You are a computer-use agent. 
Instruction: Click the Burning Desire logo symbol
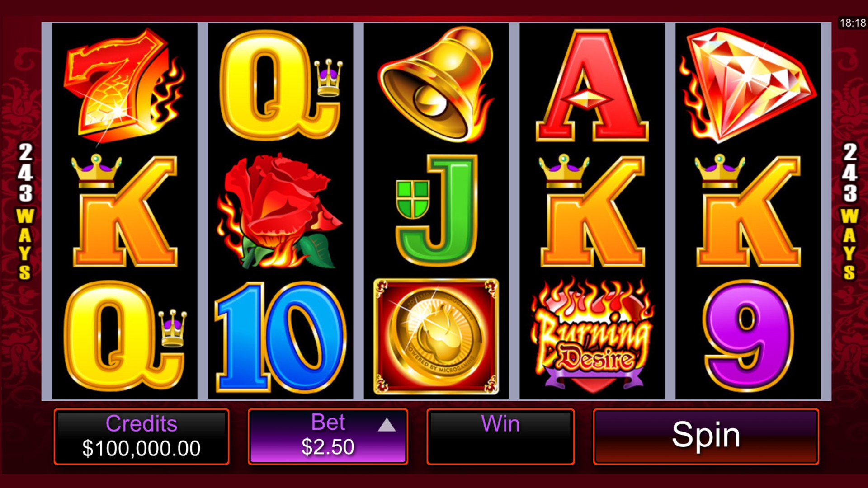(x=592, y=335)
